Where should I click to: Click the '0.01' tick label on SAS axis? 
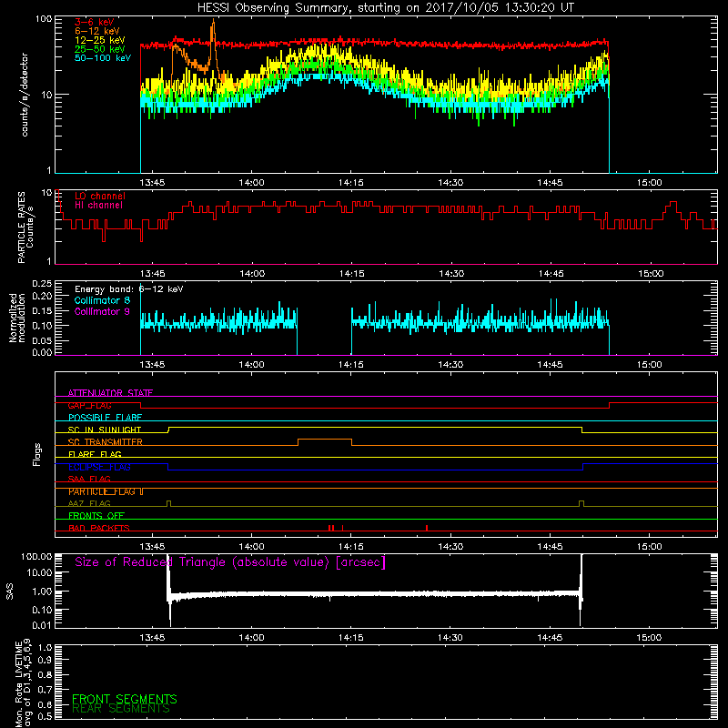click(x=42, y=625)
